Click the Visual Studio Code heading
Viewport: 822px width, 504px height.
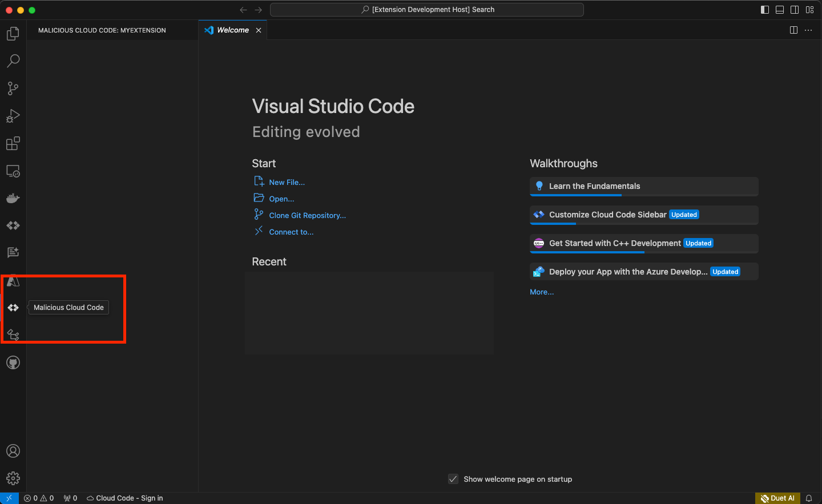333,106
